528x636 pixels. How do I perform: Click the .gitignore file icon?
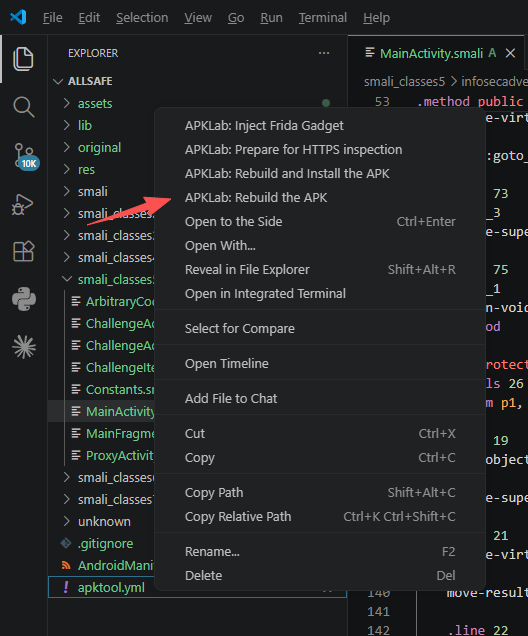[66, 543]
